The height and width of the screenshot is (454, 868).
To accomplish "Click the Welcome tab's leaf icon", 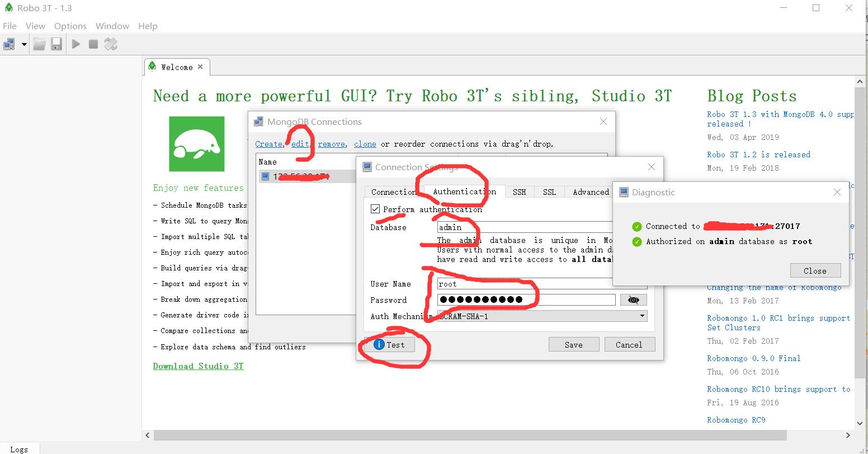I will (152, 66).
